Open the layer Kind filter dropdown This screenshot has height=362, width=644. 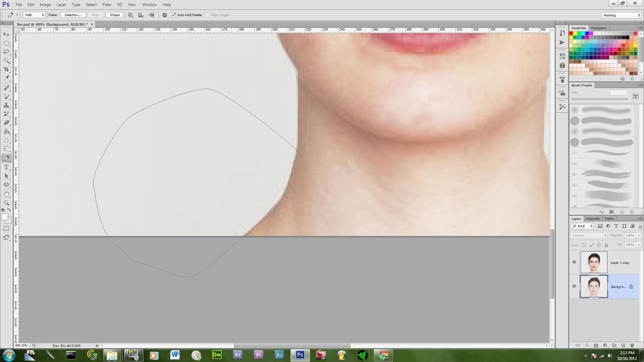coord(583,226)
